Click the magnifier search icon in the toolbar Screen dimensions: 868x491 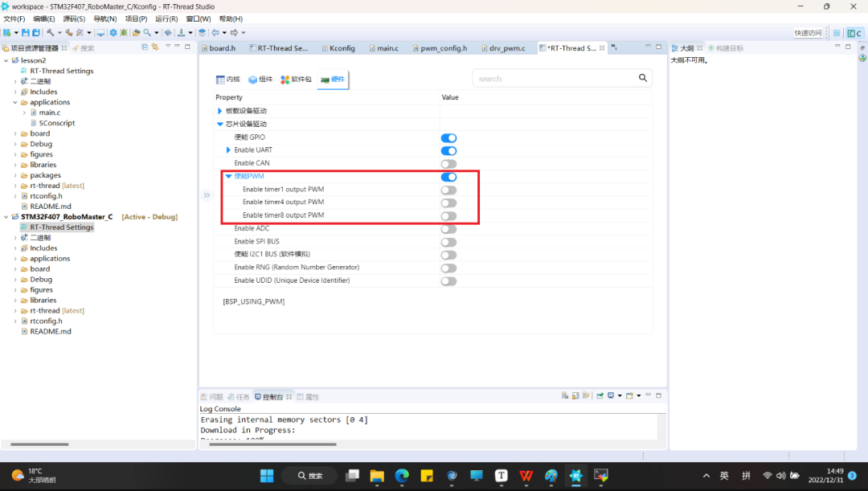147,33
